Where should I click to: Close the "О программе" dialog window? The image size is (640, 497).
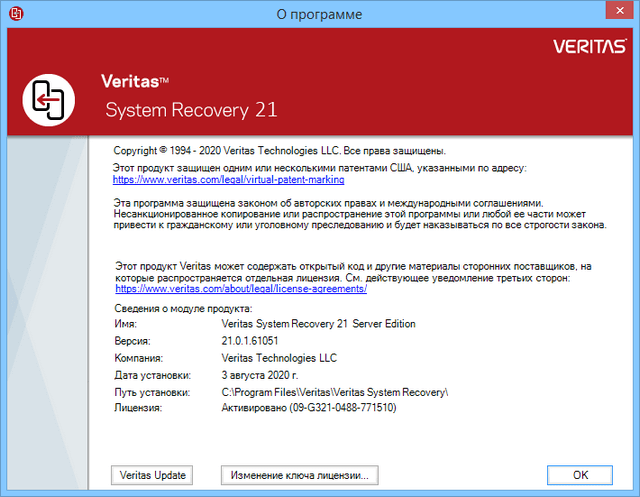(612, 13)
